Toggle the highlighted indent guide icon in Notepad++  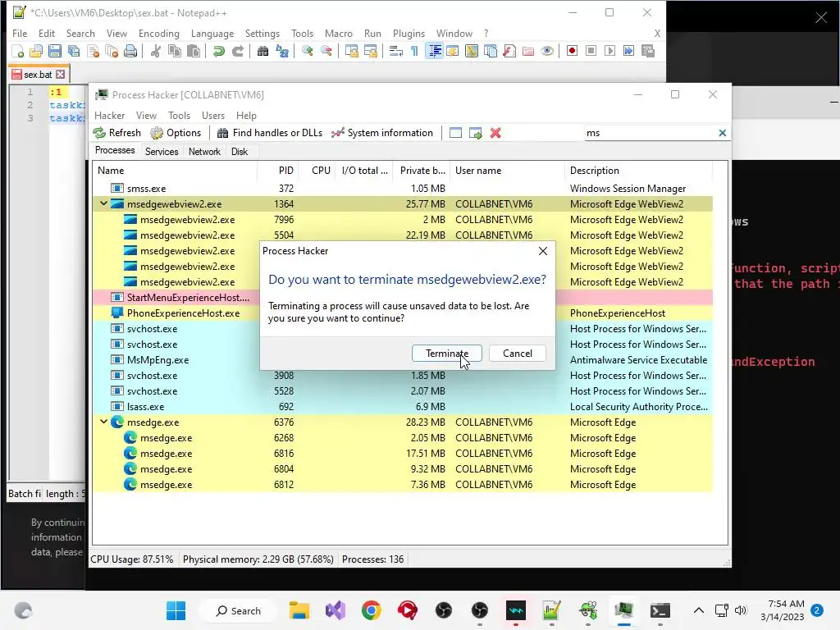tap(435, 52)
